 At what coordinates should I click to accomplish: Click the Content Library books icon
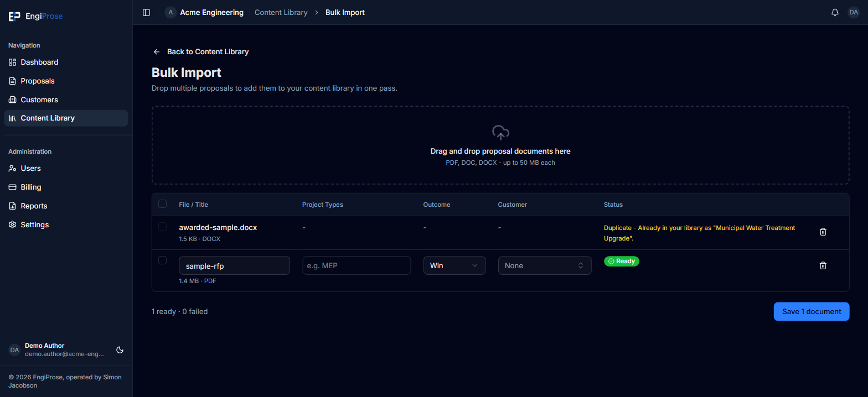[13, 118]
